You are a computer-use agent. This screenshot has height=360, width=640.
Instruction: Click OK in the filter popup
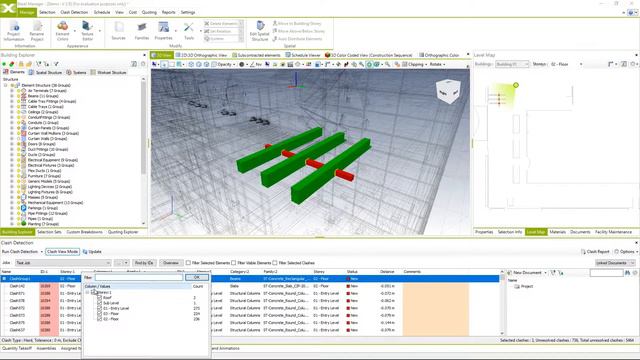[x=197, y=278]
